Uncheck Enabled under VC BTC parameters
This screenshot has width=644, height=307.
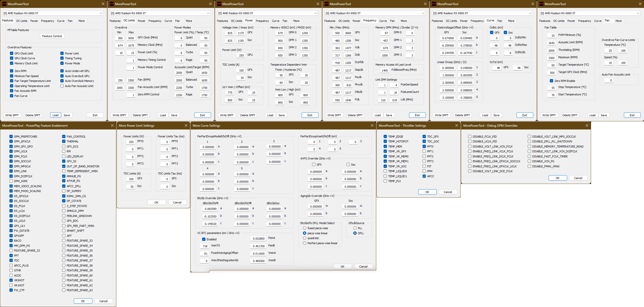(204, 239)
